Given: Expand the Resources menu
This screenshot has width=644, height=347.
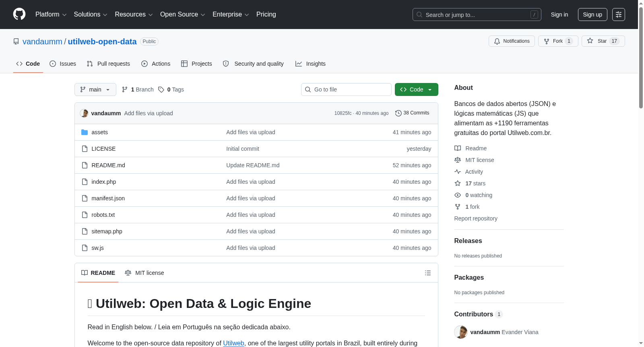Looking at the screenshot, I should click(x=134, y=15).
